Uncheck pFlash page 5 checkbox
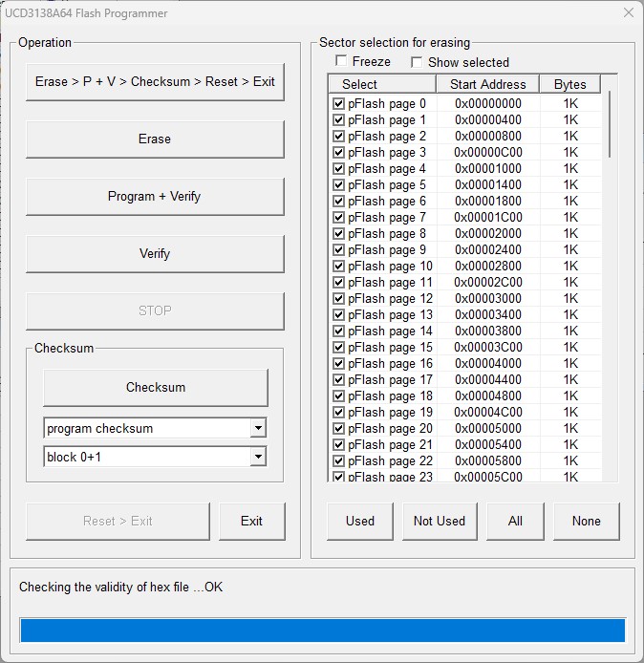This screenshot has width=644, height=663. pyautogui.click(x=338, y=184)
